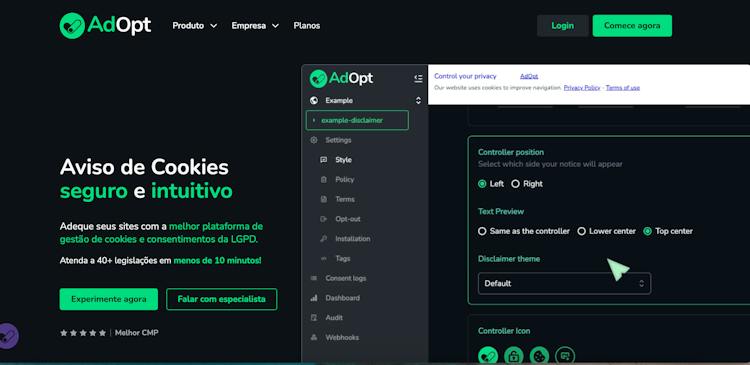Viewport: 750px width, 365px height.
Task: Open the Empresa dropdown in the top navigation
Action: point(255,26)
